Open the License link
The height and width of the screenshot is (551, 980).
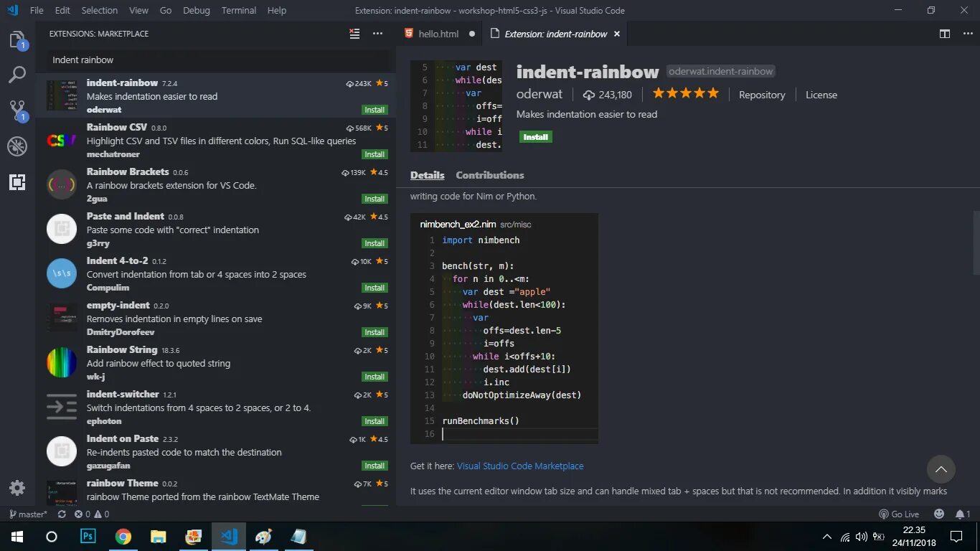click(821, 95)
